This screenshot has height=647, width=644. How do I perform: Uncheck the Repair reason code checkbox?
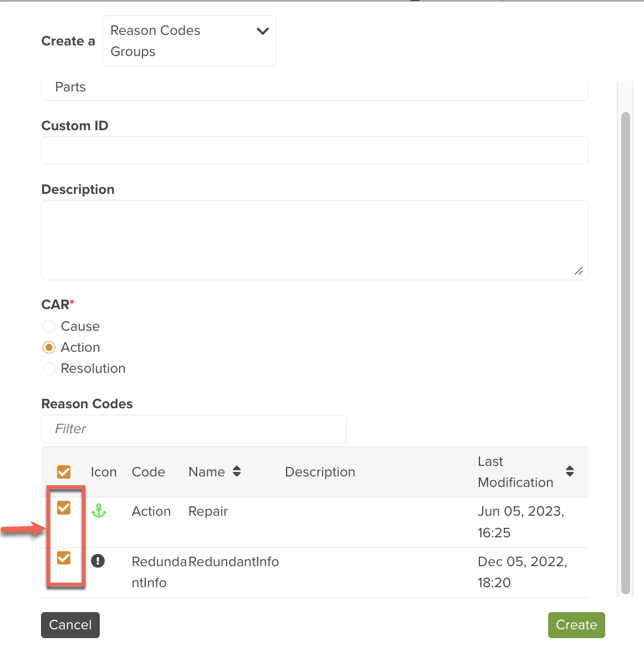point(64,507)
